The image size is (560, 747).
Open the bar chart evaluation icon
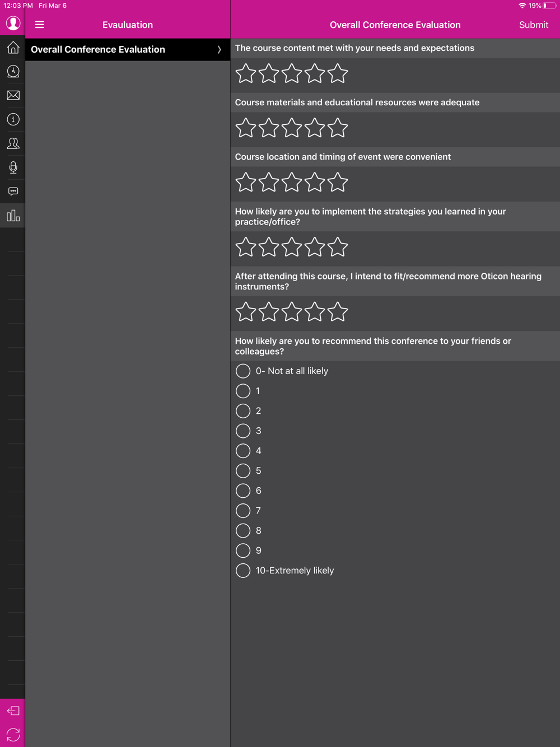coord(13,216)
